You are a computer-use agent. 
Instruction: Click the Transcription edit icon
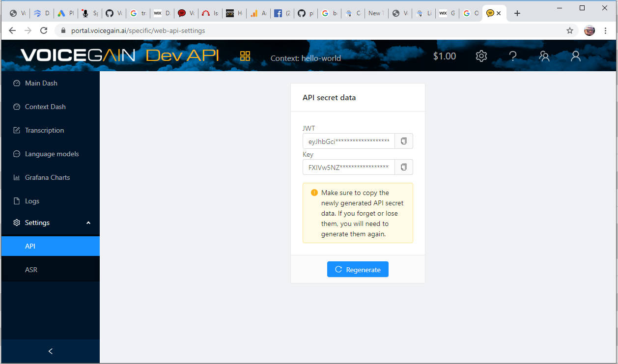tap(16, 130)
